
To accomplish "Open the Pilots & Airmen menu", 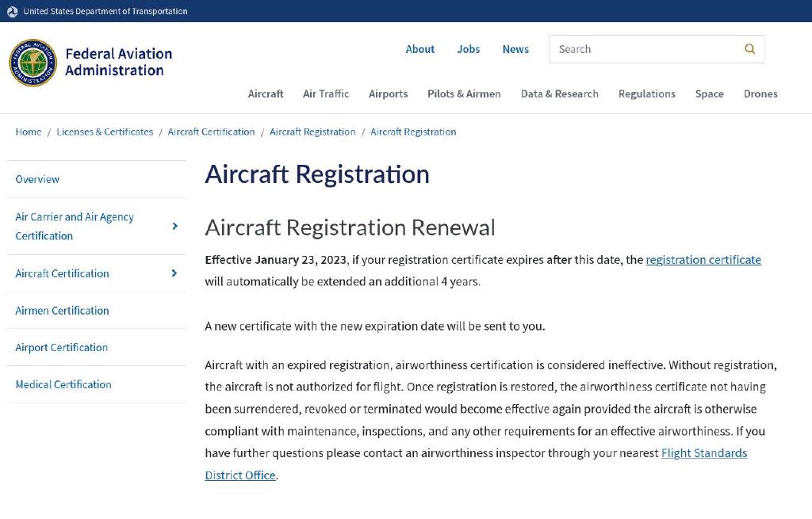I will coord(464,93).
